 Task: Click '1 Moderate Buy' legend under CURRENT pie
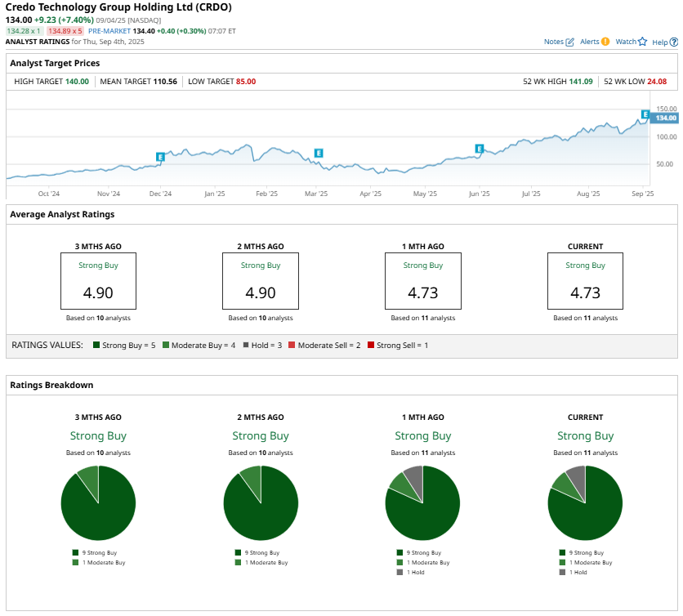click(x=586, y=562)
